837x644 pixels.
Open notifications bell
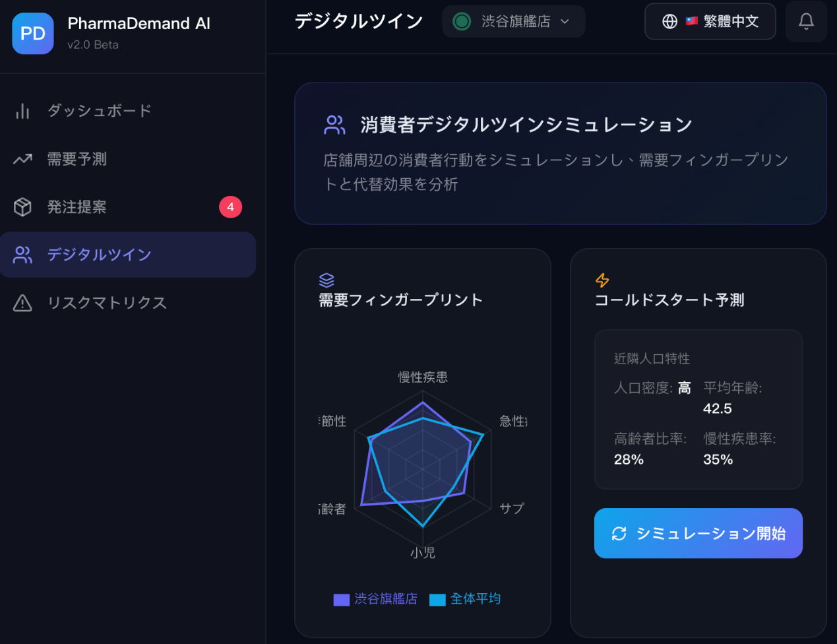coord(806,21)
